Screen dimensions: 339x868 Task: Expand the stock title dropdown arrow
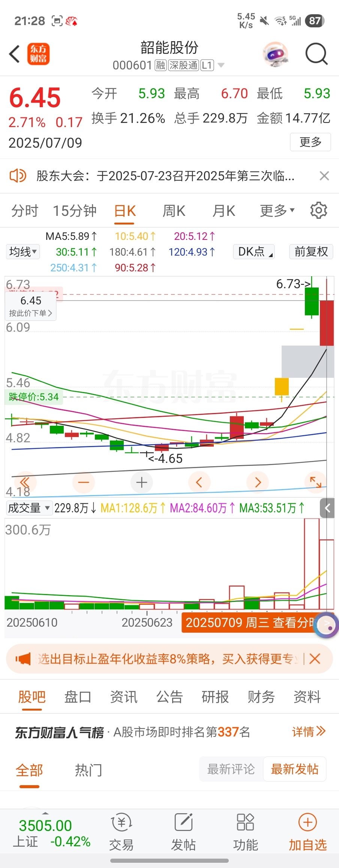tap(221, 65)
